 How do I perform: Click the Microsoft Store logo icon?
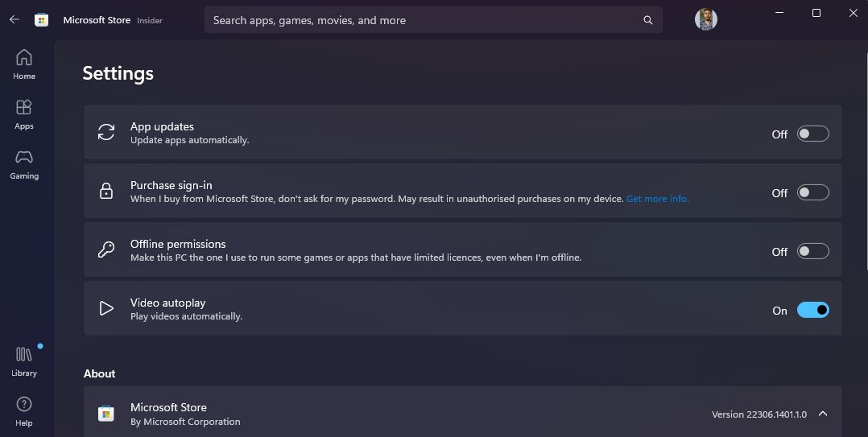point(41,20)
